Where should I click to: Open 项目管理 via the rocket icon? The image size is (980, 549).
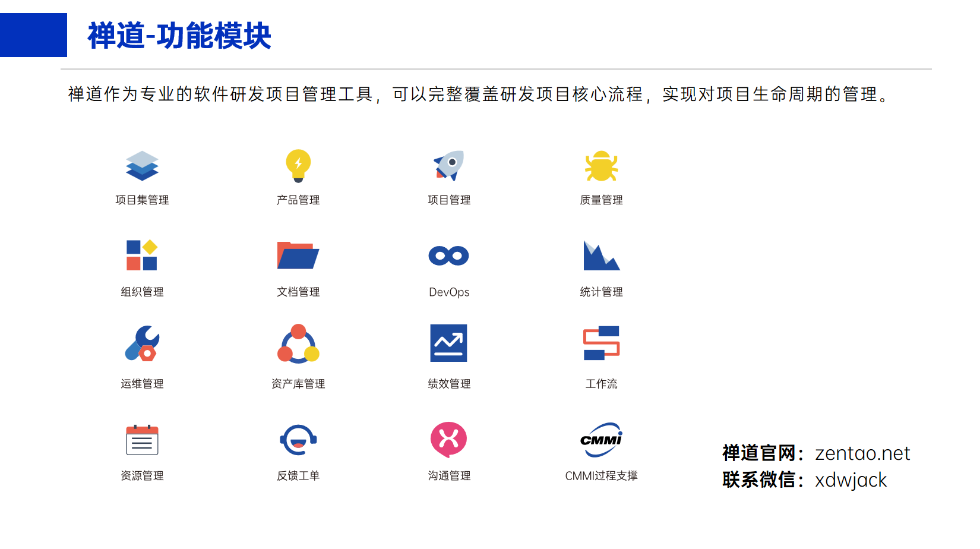(448, 166)
